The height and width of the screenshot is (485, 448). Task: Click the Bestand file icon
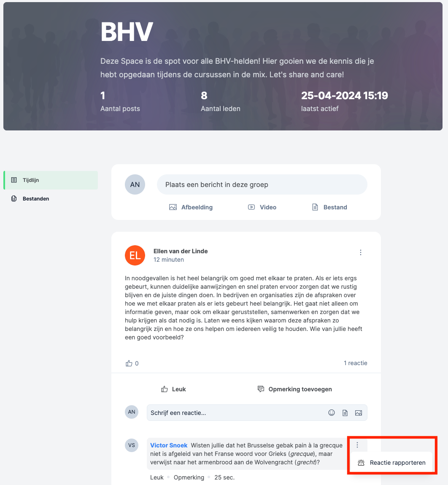315,207
